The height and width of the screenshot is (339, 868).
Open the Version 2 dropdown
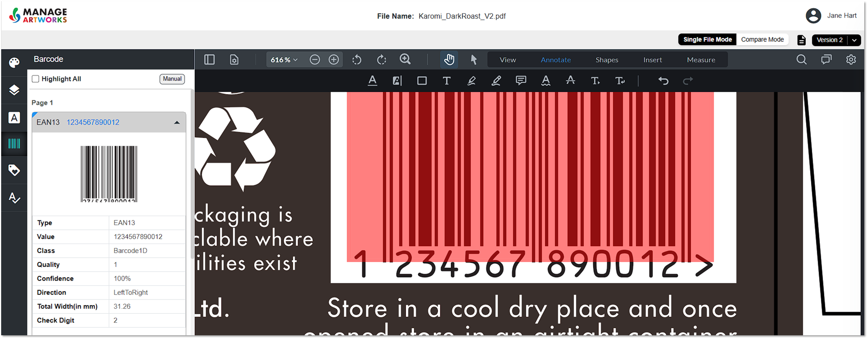point(854,40)
